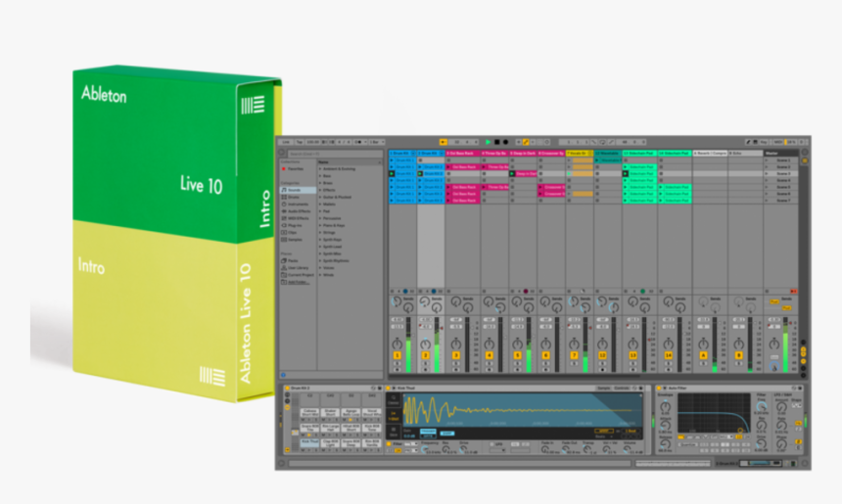The width and height of the screenshot is (842, 504).
Task: Expand the Bass folder in browser
Action: (x=320, y=176)
